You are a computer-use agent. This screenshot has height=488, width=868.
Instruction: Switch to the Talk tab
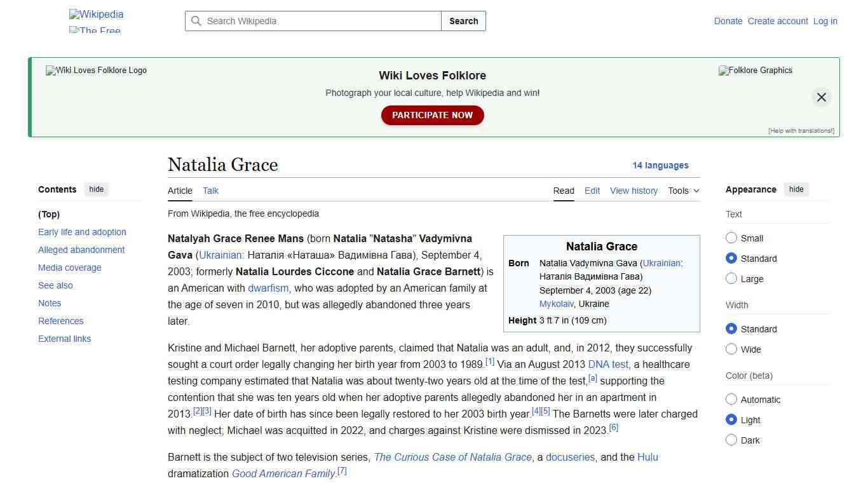210,191
